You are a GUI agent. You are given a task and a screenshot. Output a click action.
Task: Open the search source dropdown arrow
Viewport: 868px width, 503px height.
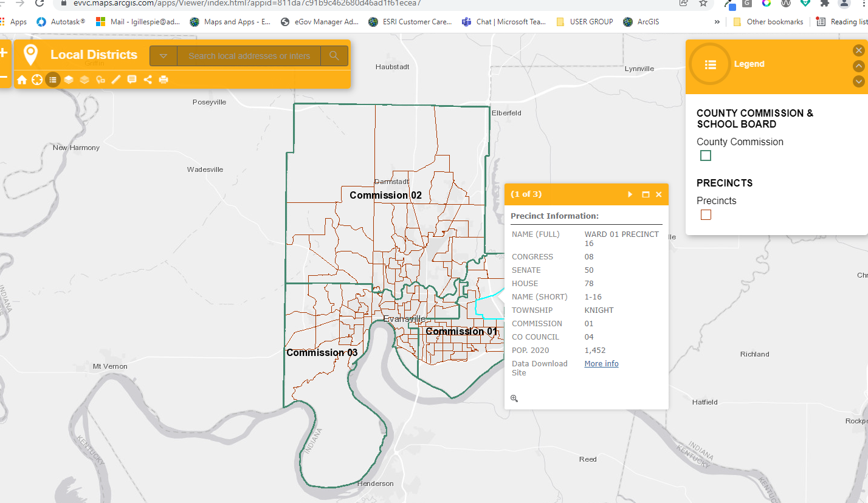pyautogui.click(x=164, y=56)
